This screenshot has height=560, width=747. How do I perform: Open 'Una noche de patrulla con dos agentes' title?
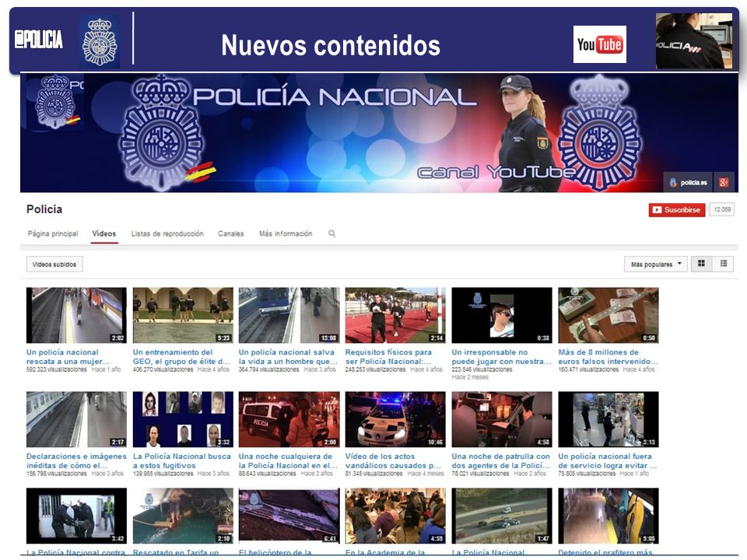click(x=500, y=461)
